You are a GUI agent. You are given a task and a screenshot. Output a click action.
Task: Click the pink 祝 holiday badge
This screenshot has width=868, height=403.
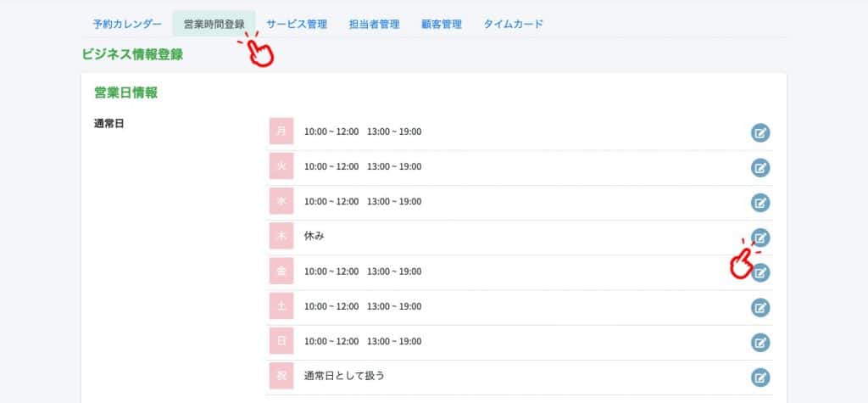pyautogui.click(x=281, y=376)
